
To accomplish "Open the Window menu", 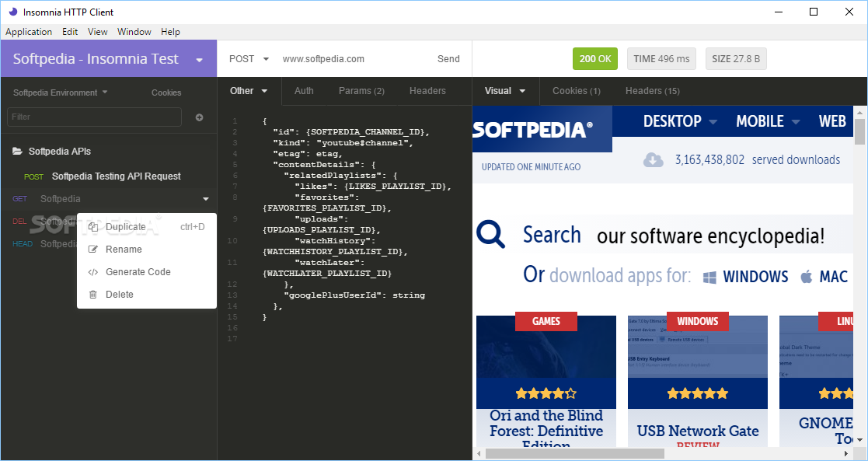I will (134, 32).
